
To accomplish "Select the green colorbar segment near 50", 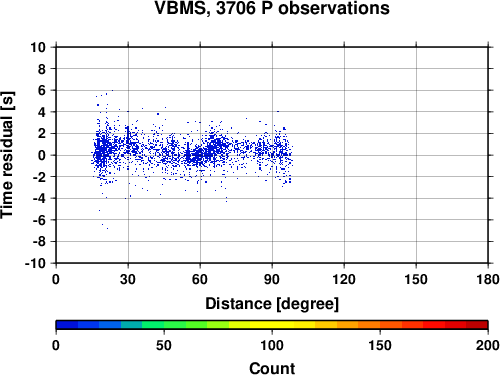I will coord(164,325).
